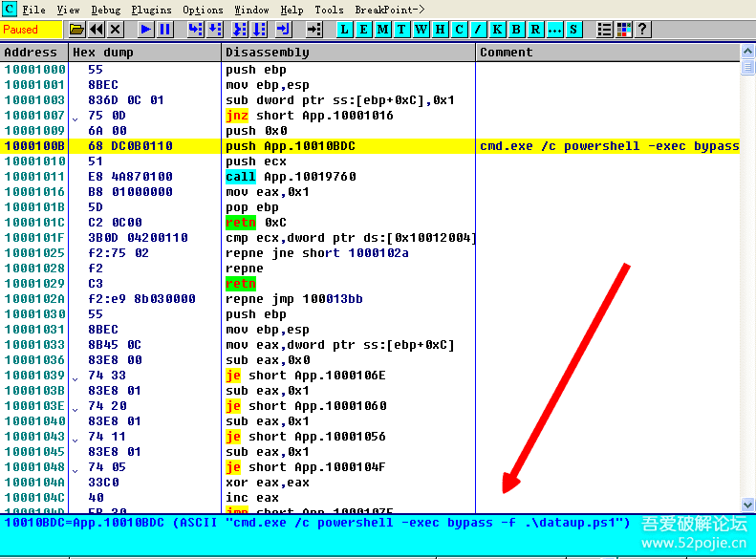
Task: Click the scroll down arrow in disassembly
Action: (747, 505)
